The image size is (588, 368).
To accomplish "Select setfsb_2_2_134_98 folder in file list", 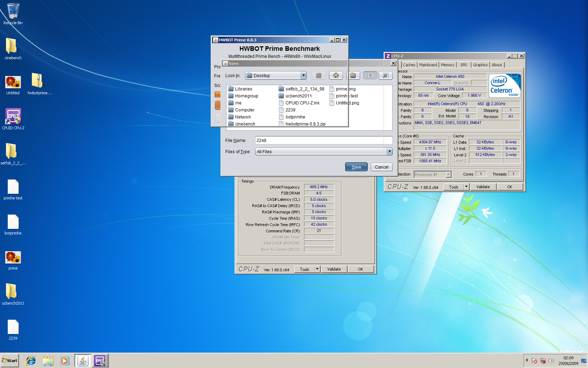I will 301,89.
